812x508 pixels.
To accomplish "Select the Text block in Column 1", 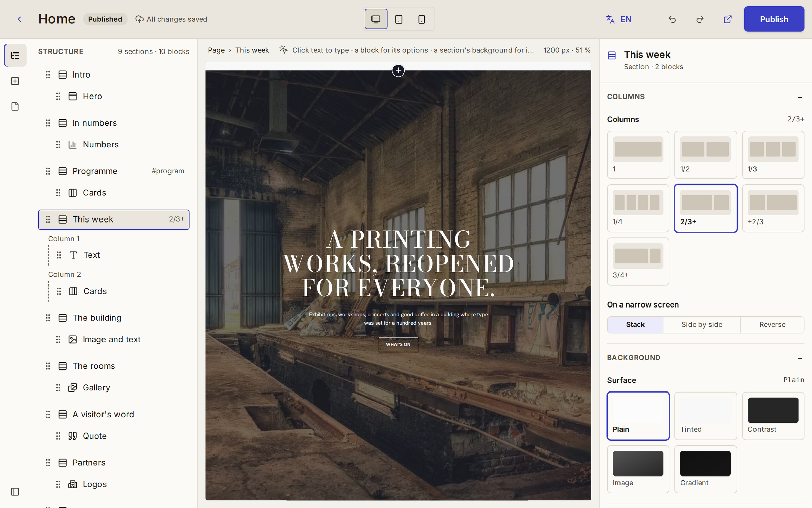I will click(x=119, y=255).
